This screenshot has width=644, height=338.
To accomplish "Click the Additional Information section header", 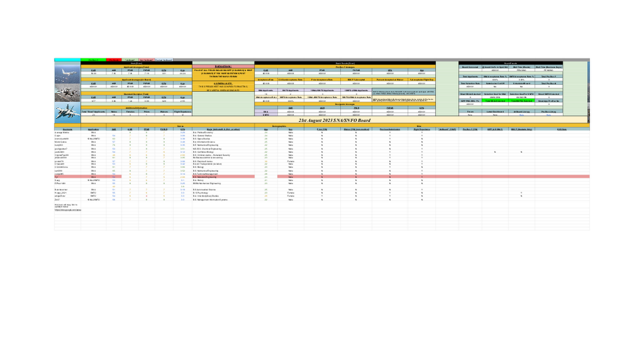I will [x=135, y=107].
